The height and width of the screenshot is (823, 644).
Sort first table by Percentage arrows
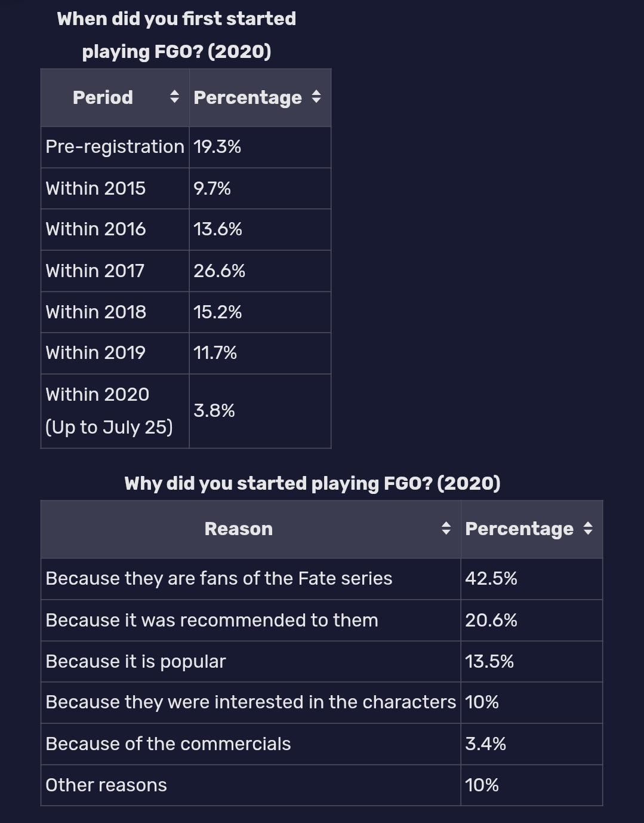point(316,97)
